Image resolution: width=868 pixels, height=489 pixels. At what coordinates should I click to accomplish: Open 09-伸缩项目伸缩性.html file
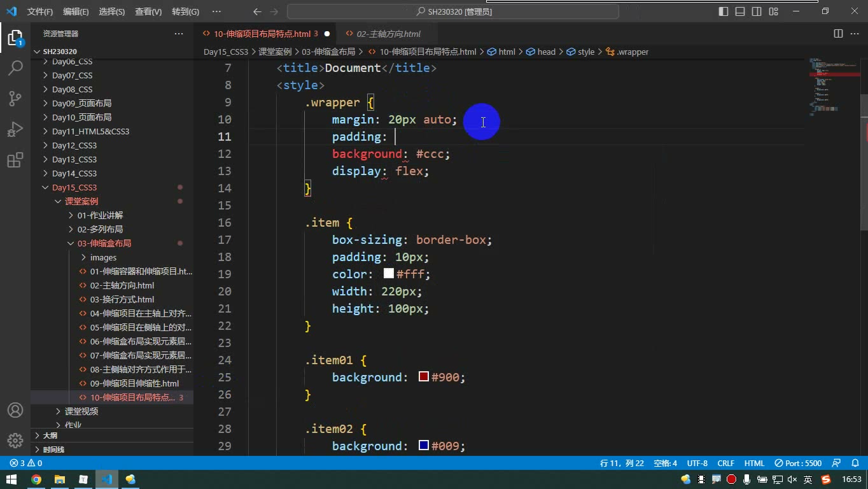coord(134,383)
